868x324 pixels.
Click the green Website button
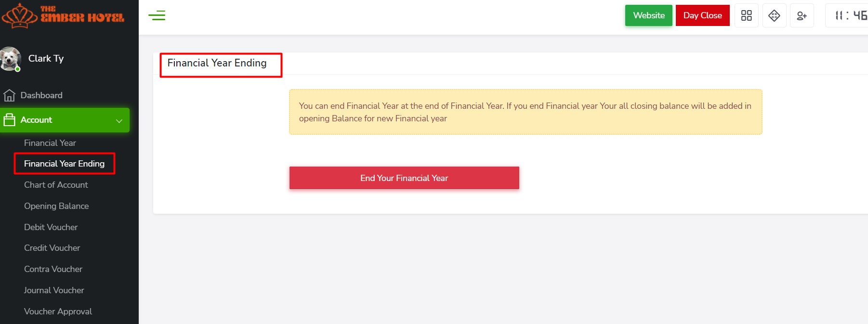[648, 15]
